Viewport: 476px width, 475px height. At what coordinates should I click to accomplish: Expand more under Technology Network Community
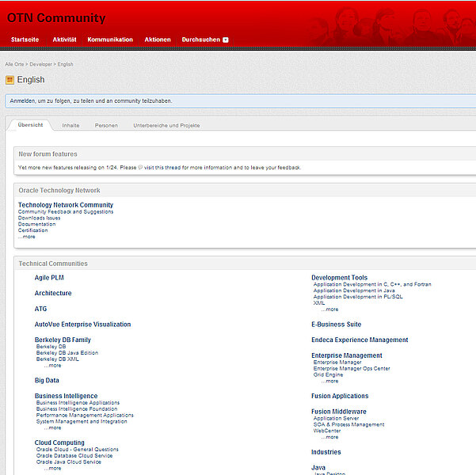[28, 237]
